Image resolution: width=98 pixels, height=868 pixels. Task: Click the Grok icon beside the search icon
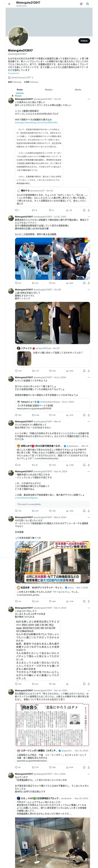(81, 4)
